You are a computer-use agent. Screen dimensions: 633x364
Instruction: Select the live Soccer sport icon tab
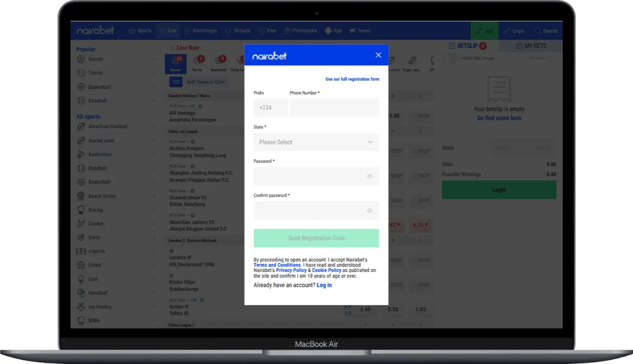(x=176, y=64)
